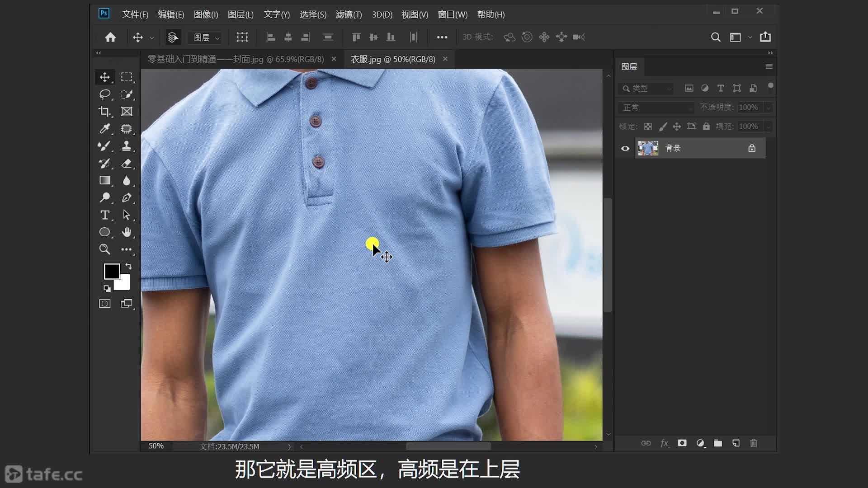
Task: Expand the 不透明度 opacity arrow
Action: coord(768,108)
